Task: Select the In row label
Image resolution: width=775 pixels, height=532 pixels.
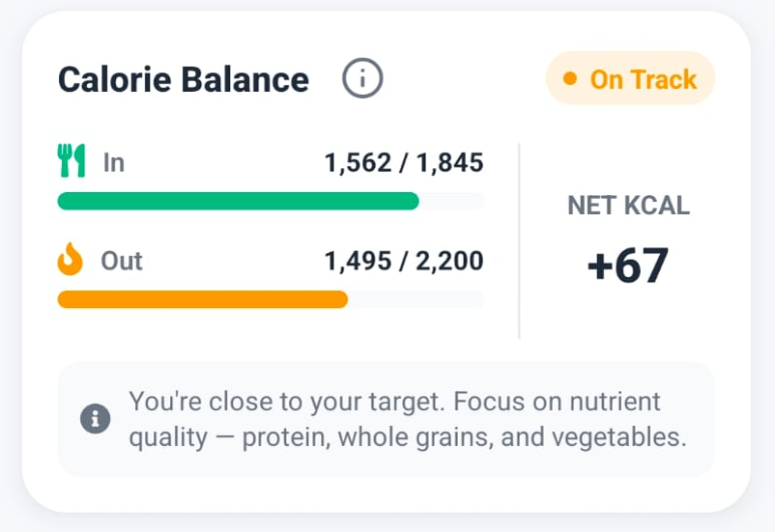Action: pos(113,162)
